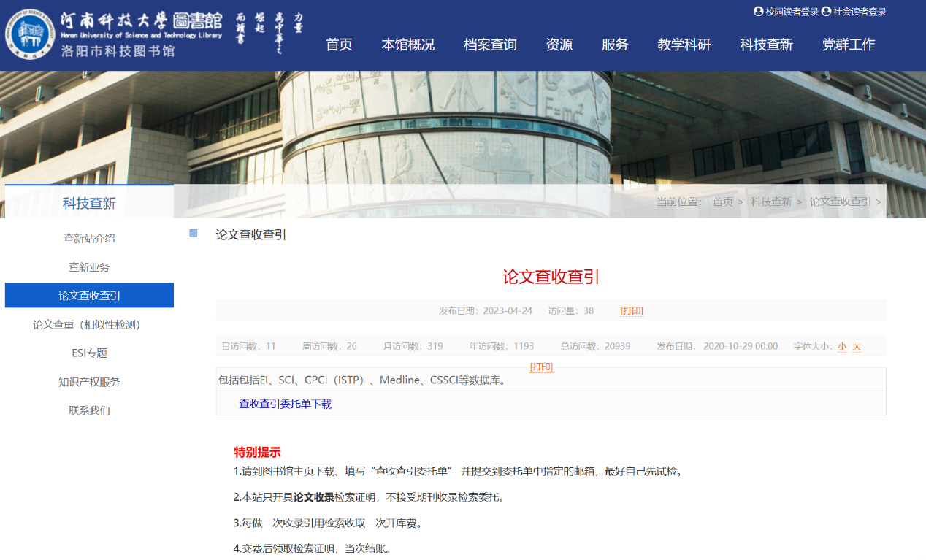Open 查新站介绍 in the sidebar

click(x=89, y=238)
